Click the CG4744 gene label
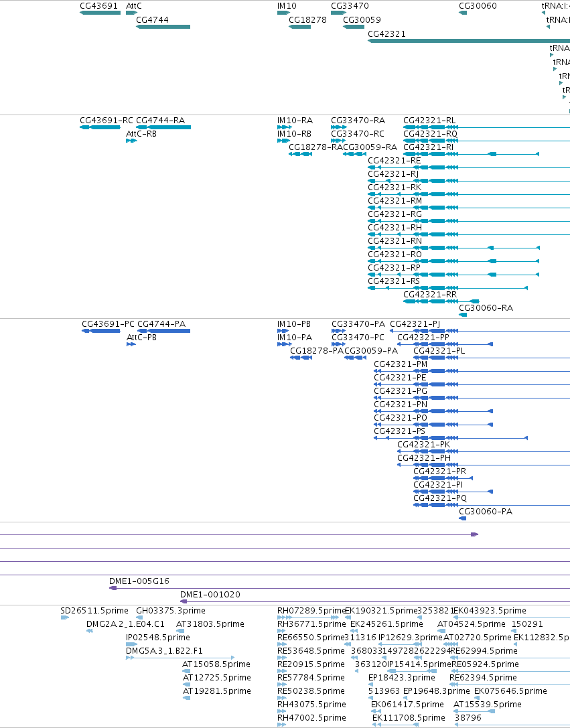Image resolution: width=570 pixels, height=728 pixels. tap(152, 20)
